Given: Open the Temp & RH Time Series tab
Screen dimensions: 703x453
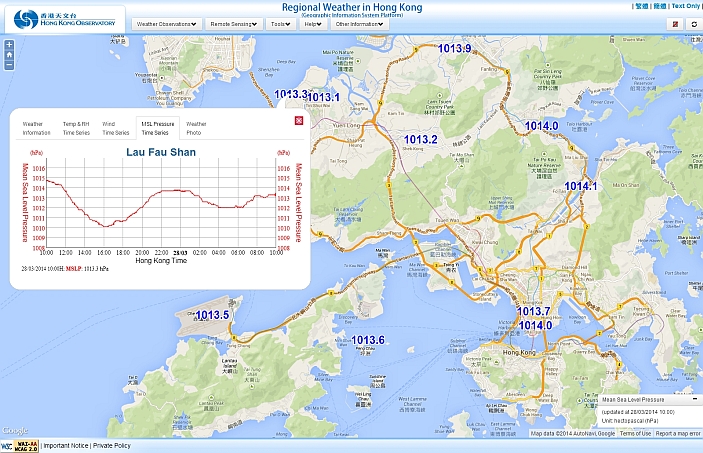Looking at the screenshot, I should point(76,128).
